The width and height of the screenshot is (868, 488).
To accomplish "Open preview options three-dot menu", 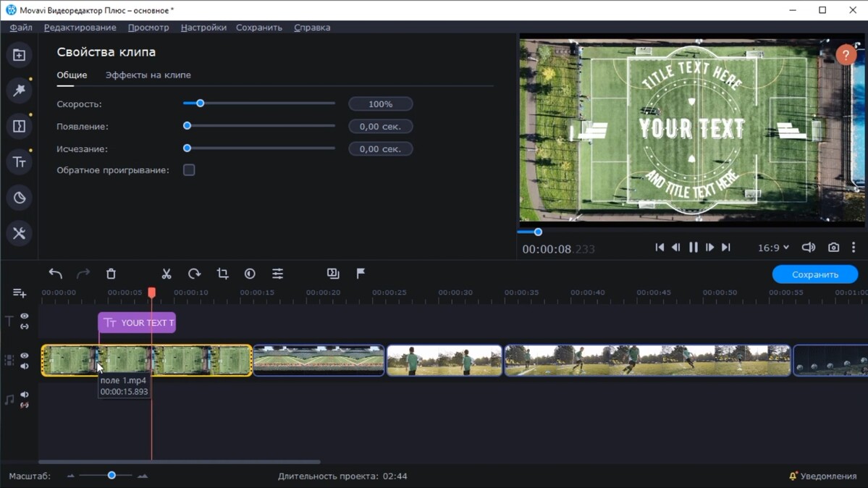I will 854,248.
